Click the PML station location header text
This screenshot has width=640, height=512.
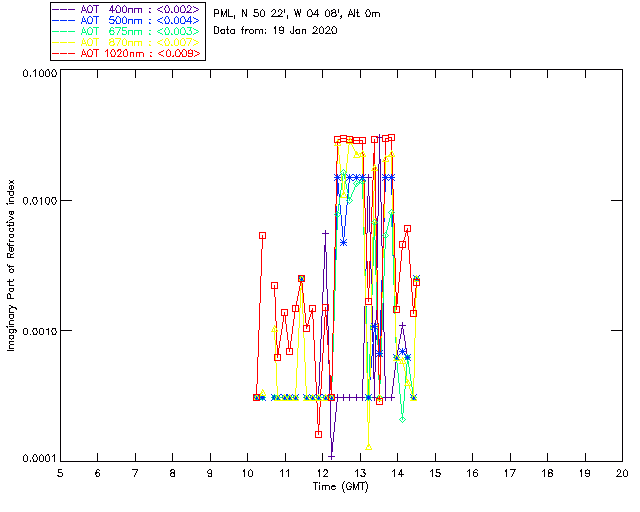[297, 14]
